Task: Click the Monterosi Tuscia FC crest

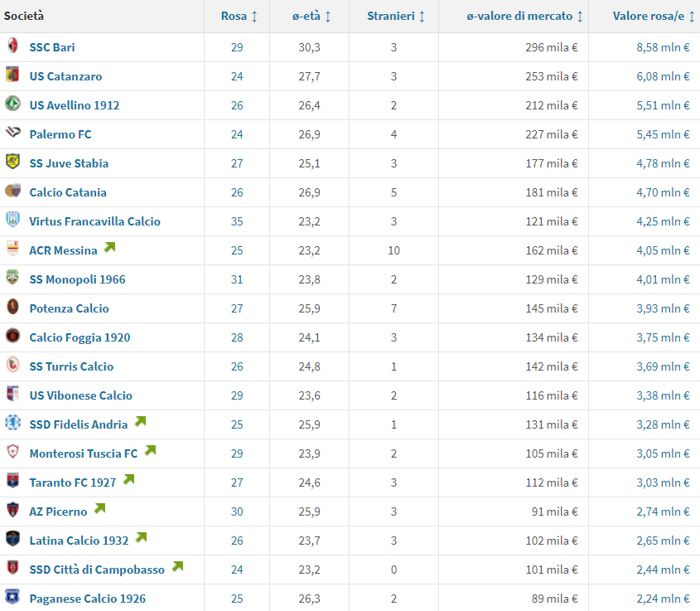Action: pyautogui.click(x=13, y=452)
